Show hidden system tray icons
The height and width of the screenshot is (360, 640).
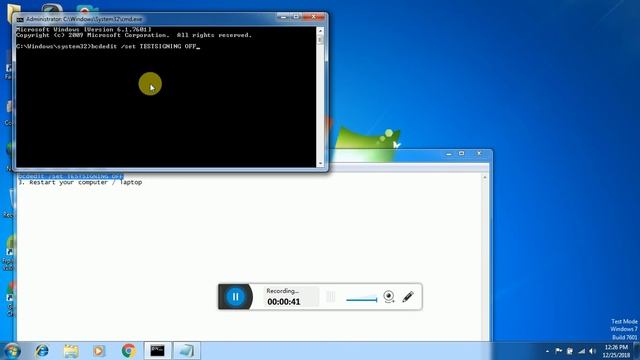(x=547, y=351)
